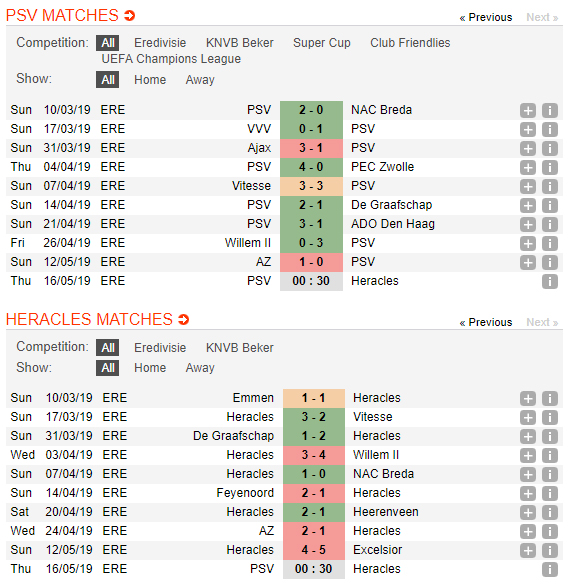Image resolution: width=570 pixels, height=586 pixels.
Task: Click plus icon on Vitesse 3-3 PSV row
Action: (x=528, y=186)
